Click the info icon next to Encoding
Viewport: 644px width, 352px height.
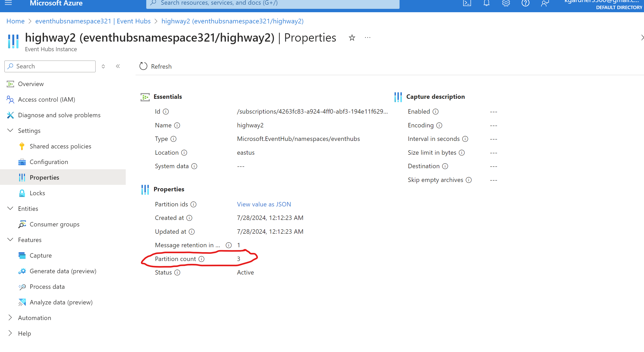(439, 125)
